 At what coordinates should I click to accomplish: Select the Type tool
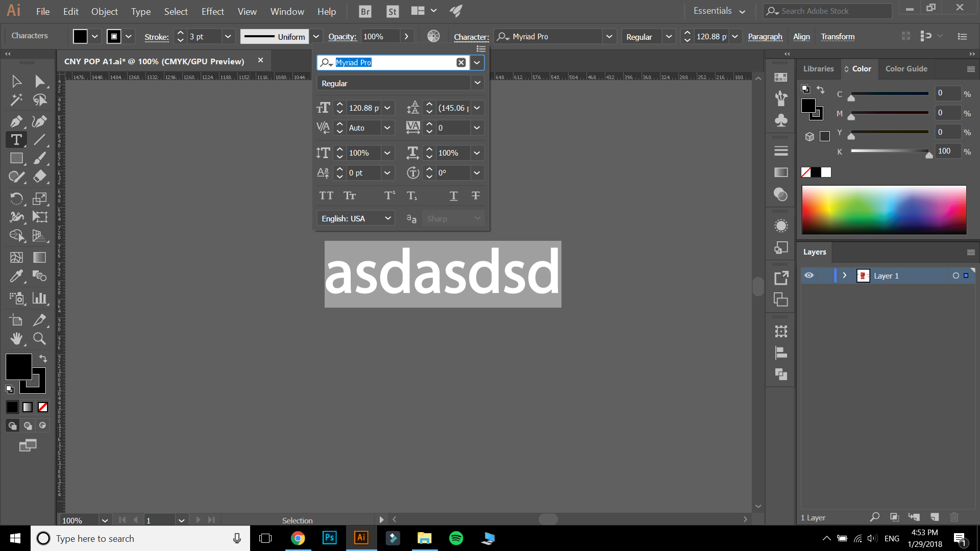[16, 139]
